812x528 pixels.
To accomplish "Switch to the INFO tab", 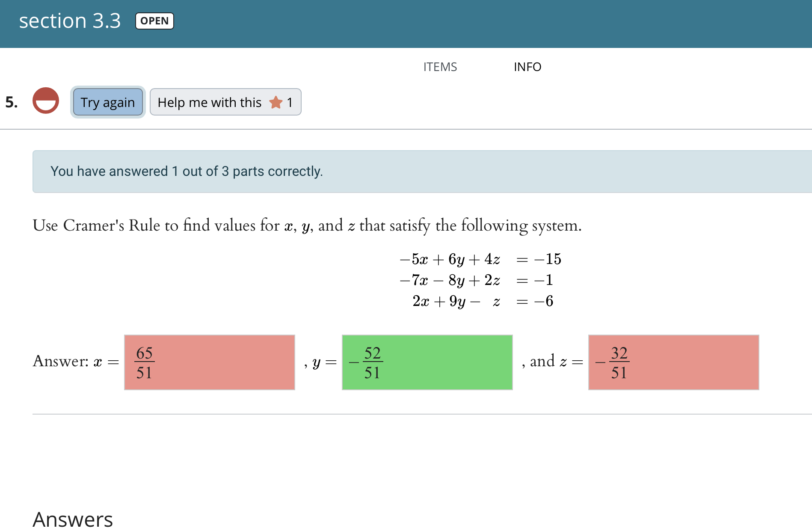I will tap(528, 67).
